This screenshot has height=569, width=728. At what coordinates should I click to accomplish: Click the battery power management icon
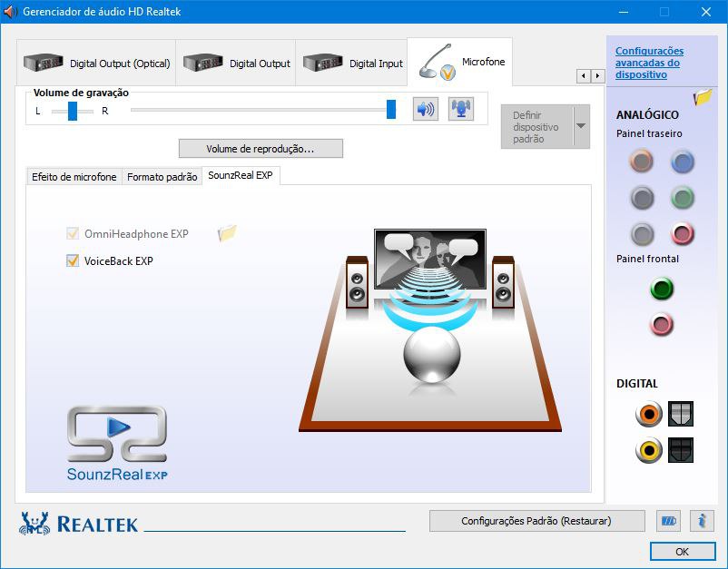669,521
